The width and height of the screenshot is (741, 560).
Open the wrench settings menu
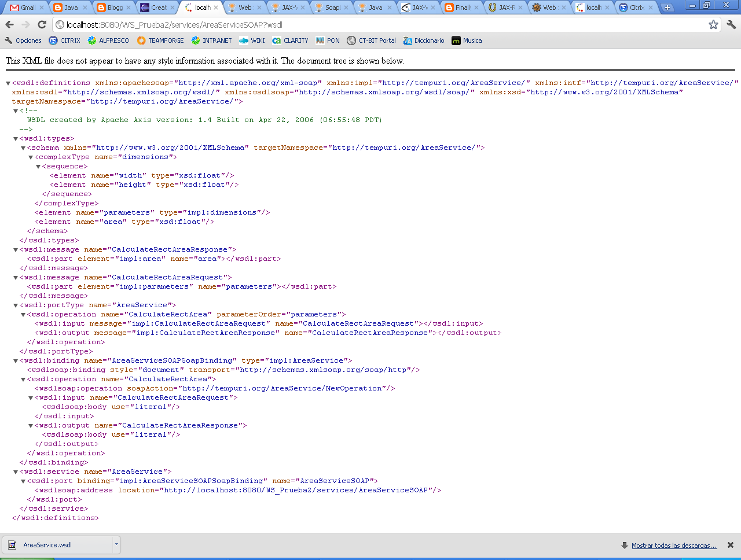731,25
